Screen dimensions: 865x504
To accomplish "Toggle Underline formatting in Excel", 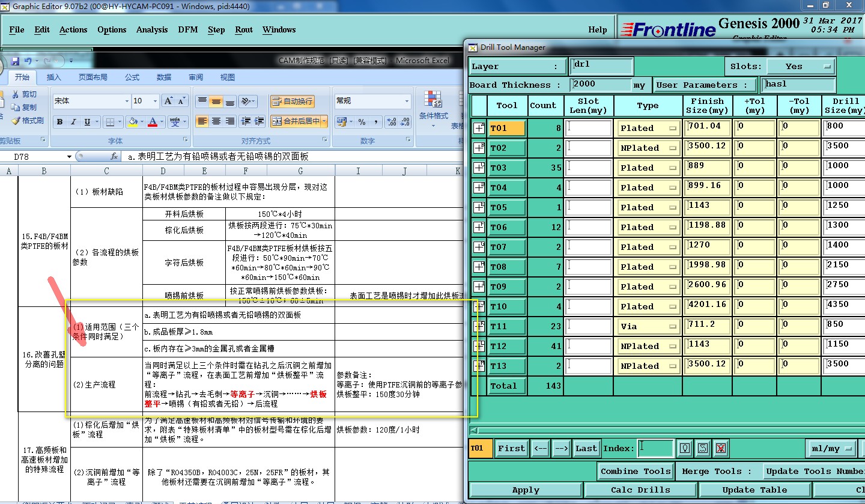I will click(x=88, y=122).
